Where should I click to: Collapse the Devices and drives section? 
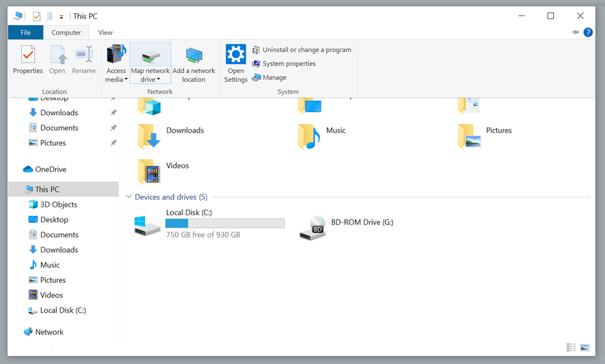point(129,197)
